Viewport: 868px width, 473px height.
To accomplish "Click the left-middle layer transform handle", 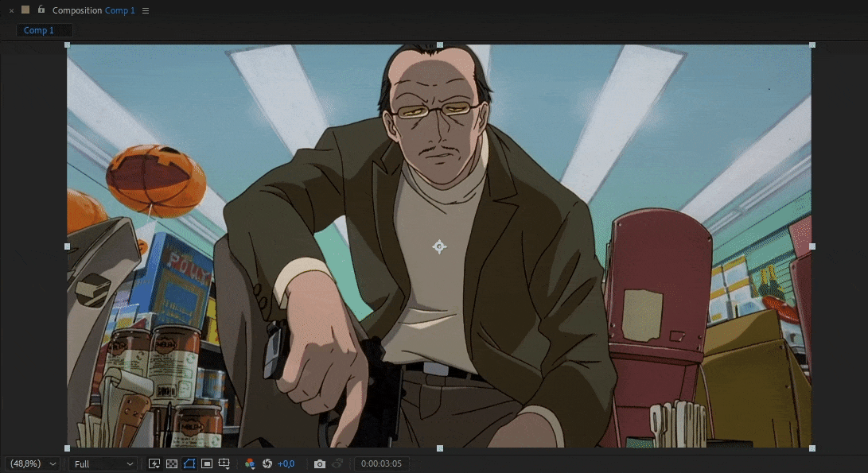I will coord(68,246).
